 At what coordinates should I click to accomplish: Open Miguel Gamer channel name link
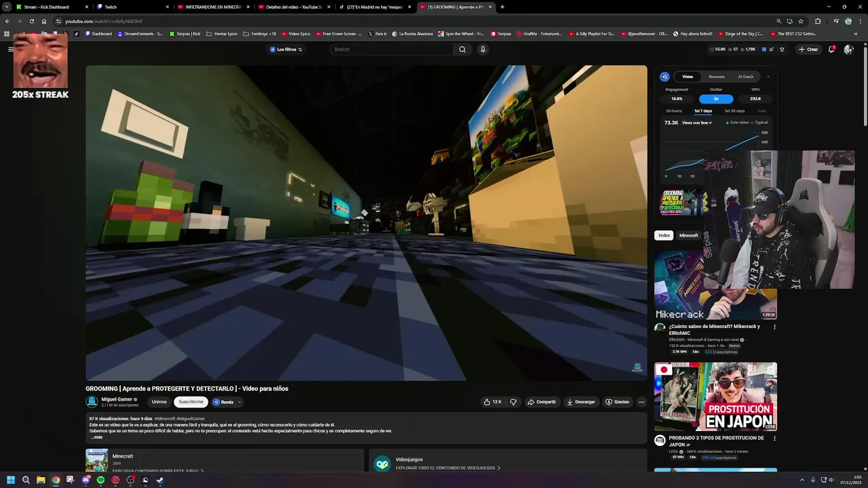[117, 399]
